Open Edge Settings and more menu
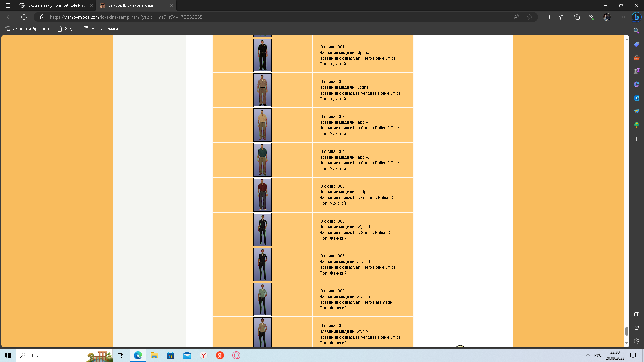644x362 pixels. click(623, 17)
